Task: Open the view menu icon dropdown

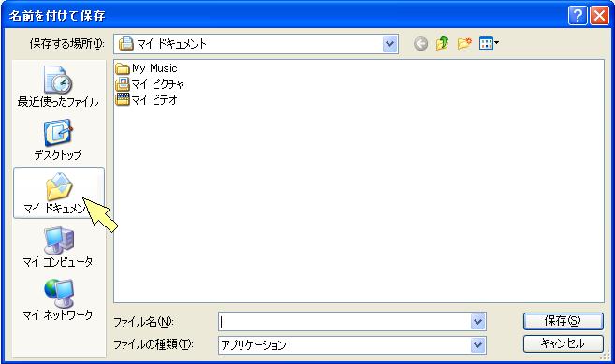Action: pos(489,43)
